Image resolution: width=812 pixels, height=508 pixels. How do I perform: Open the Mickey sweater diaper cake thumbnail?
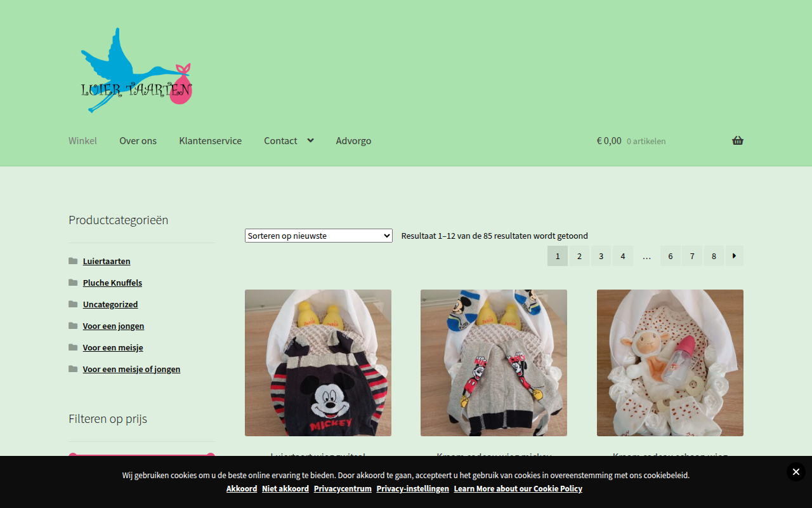pos(318,363)
